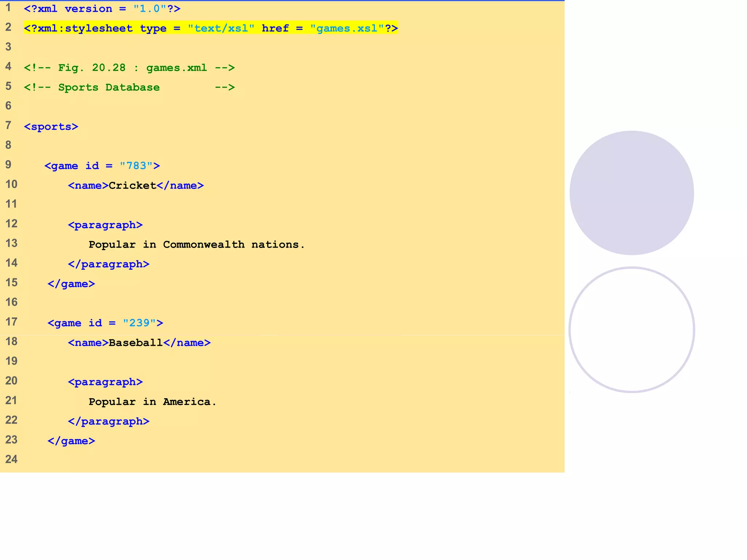Click the Sports Database comment
The height and width of the screenshot is (560, 747).
129,87
